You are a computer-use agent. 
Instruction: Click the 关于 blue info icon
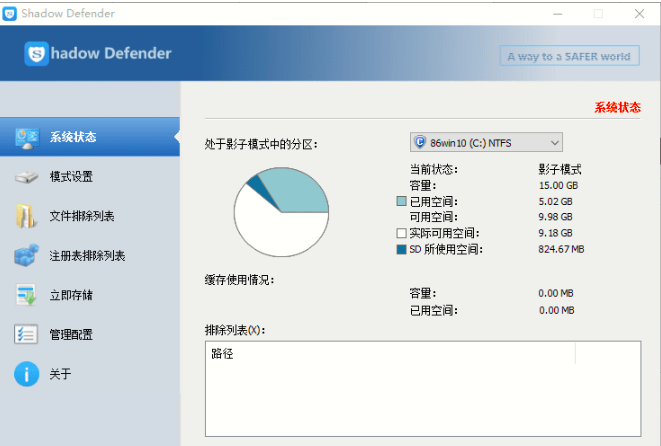[x=26, y=374]
